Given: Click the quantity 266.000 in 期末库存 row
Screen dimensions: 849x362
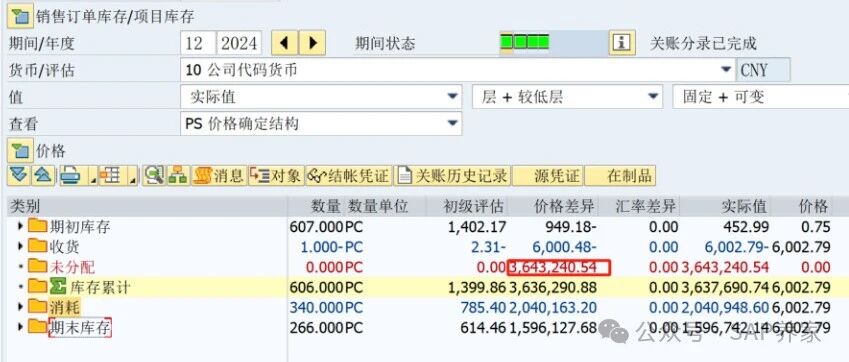Looking at the screenshot, I should (317, 327).
